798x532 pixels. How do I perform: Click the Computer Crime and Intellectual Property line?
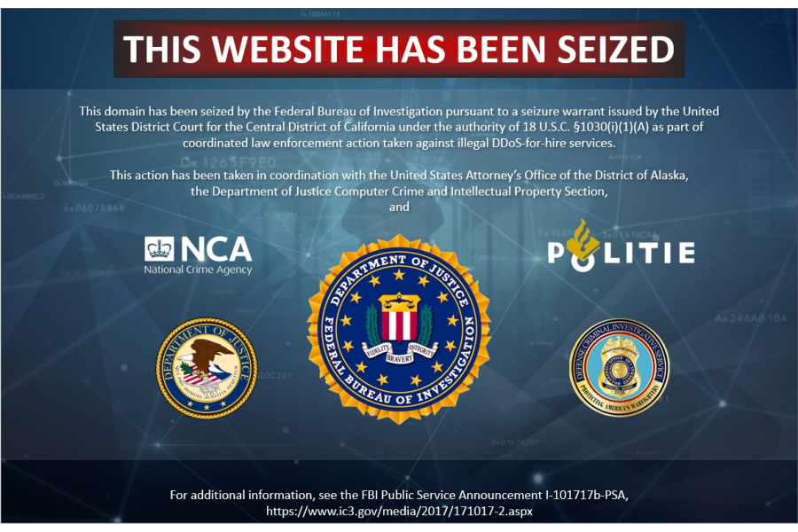(x=399, y=192)
